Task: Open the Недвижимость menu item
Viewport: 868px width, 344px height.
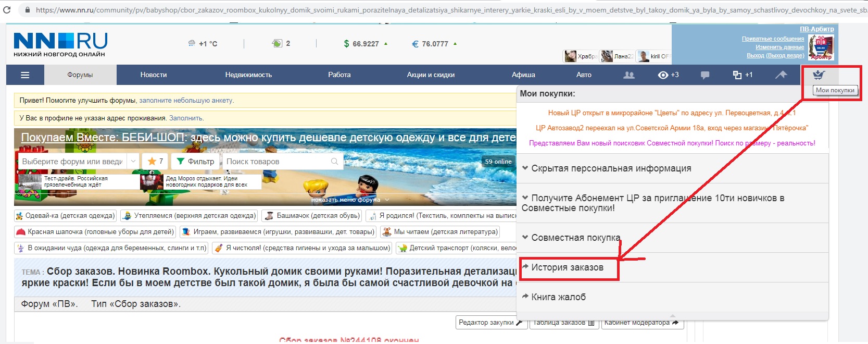Action: click(x=248, y=75)
